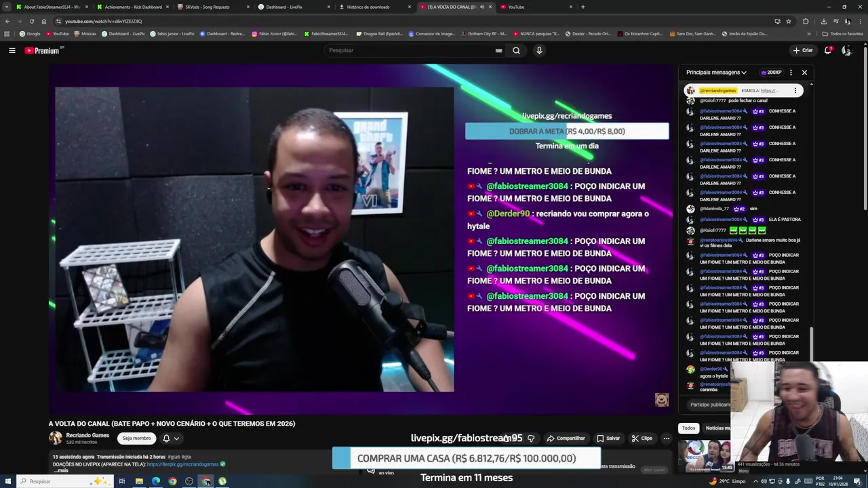Focus the Participe publicamente chat input
This screenshot has width=868, height=488.
pyautogui.click(x=710, y=405)
